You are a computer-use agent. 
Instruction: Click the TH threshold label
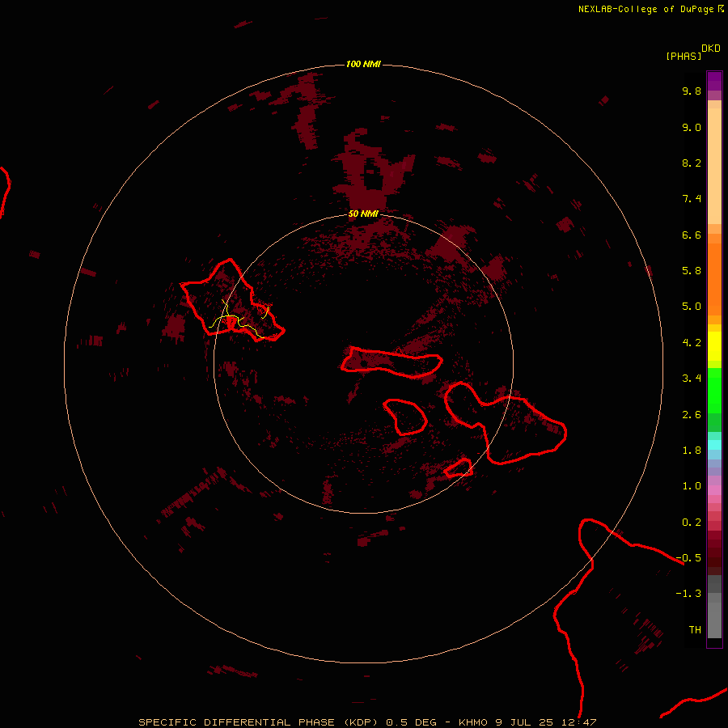click(x=695, y=630)
